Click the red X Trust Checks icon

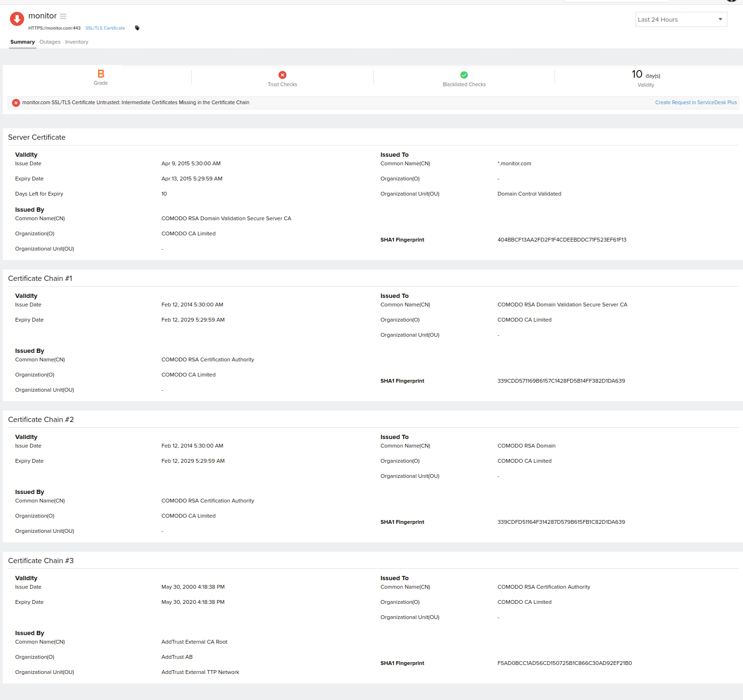pyautogui.click(x=282, y=75)
